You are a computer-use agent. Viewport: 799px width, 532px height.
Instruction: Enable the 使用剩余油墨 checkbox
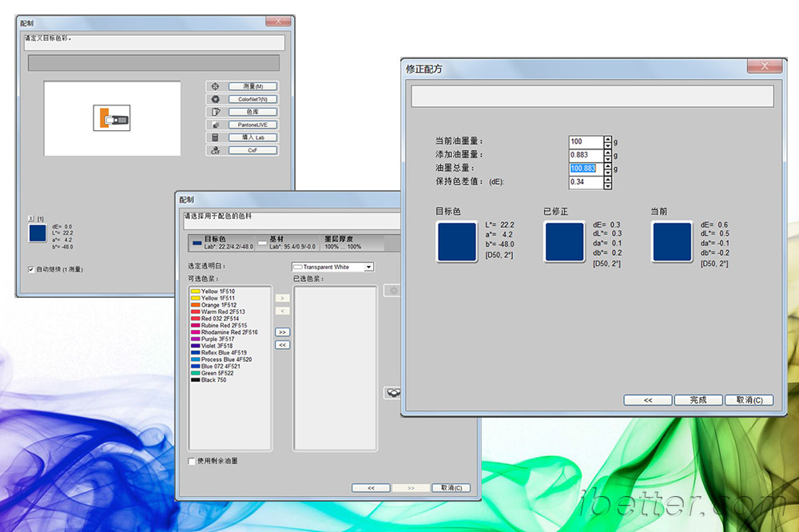[x=191, y=461]
